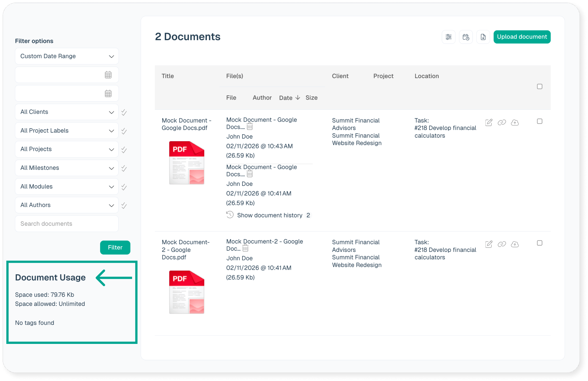Click the document download icon

pyautogui.click(x=483, y=37)
